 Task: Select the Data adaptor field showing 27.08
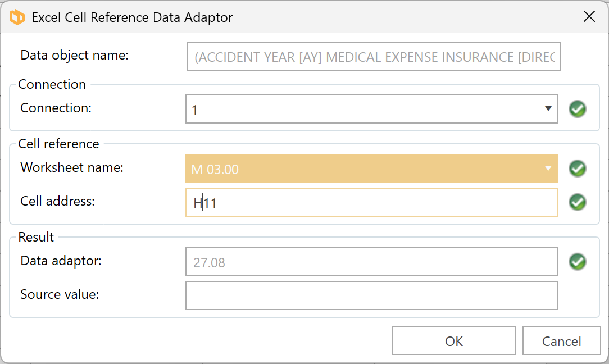(x=371, y=262)
